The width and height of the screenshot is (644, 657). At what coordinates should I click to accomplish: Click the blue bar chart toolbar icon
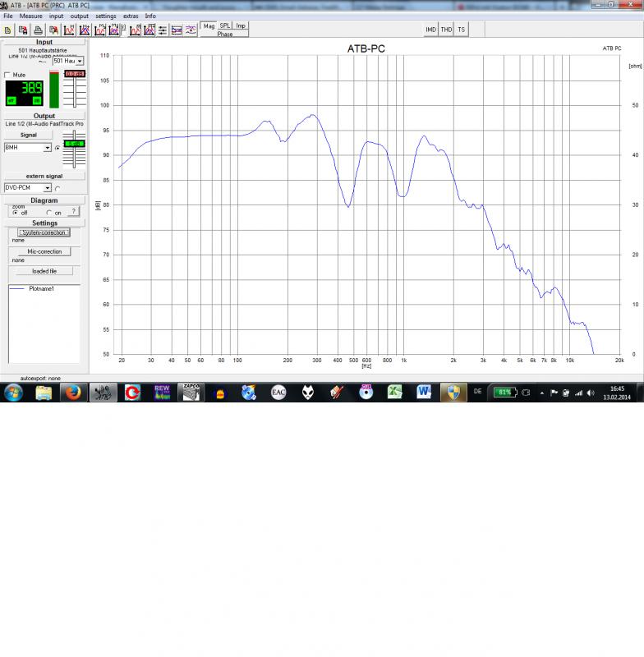[177, 30]
